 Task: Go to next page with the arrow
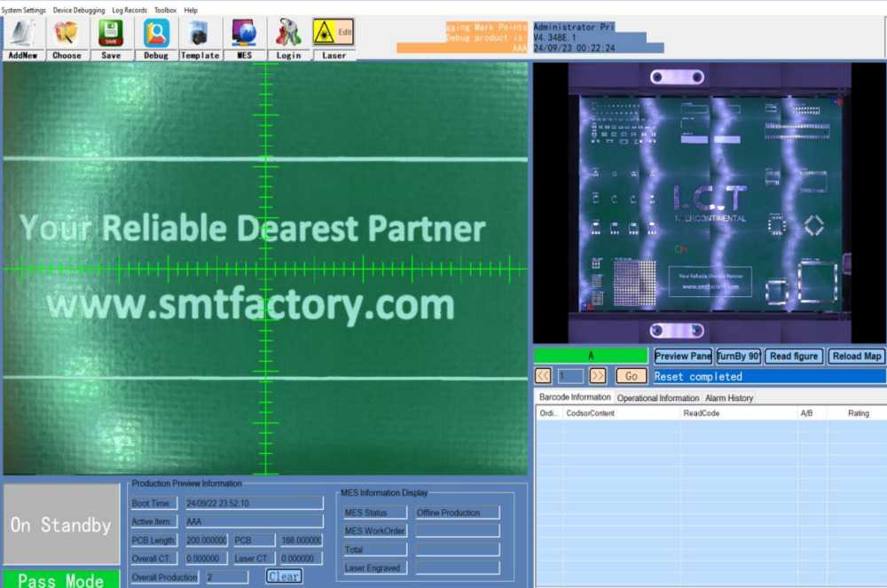(x=597, y=376)
